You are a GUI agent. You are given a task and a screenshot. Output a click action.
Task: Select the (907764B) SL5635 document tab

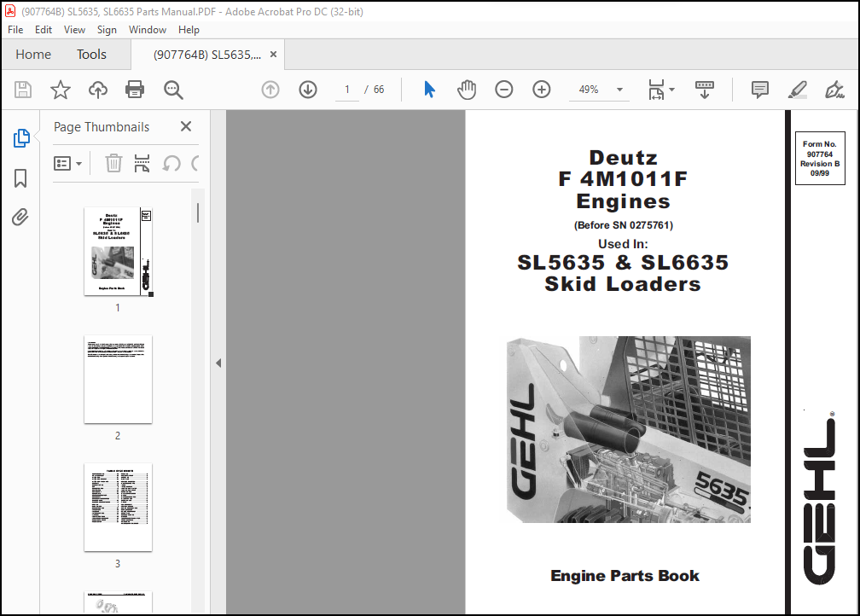tap(207, 55)
